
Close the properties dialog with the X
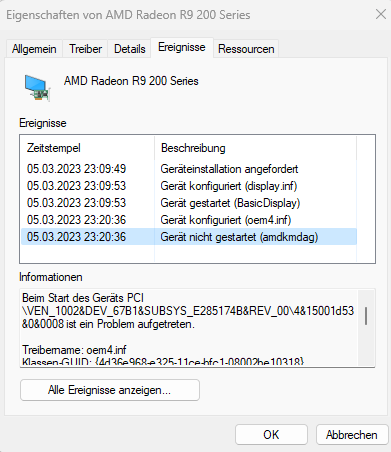coord(381,14)
